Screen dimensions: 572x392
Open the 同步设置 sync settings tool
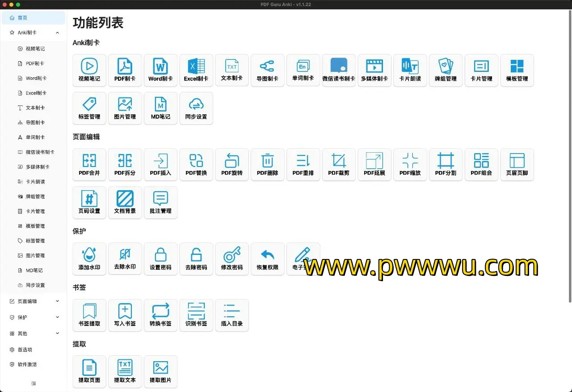tap(196, 108)
